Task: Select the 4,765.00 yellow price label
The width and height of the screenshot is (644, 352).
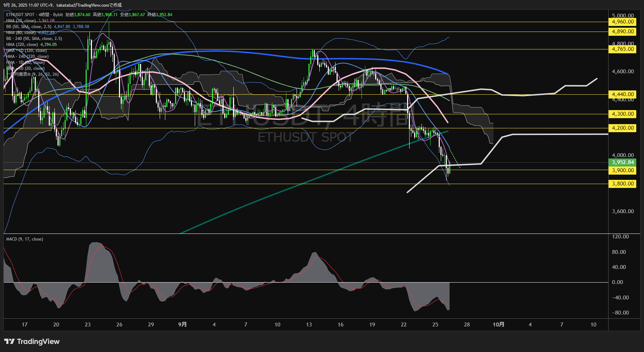Action: [623, 49]
